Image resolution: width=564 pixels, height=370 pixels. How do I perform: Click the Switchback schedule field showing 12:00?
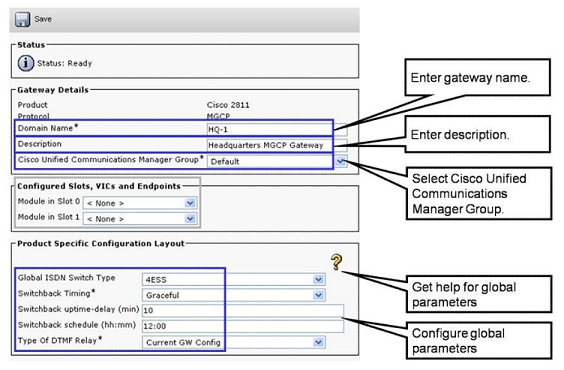pyautogui.click(x=243, y=326)
